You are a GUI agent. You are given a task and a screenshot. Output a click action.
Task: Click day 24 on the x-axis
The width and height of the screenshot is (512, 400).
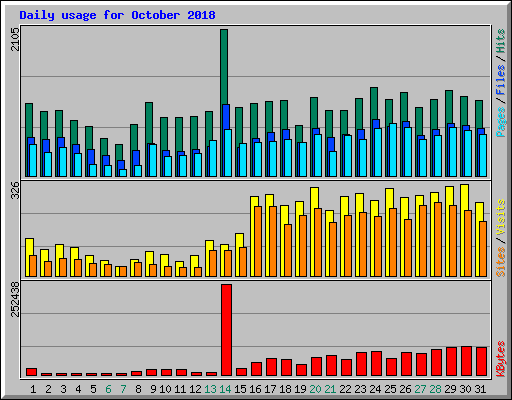pyautogui.click(x=375, y=389)
